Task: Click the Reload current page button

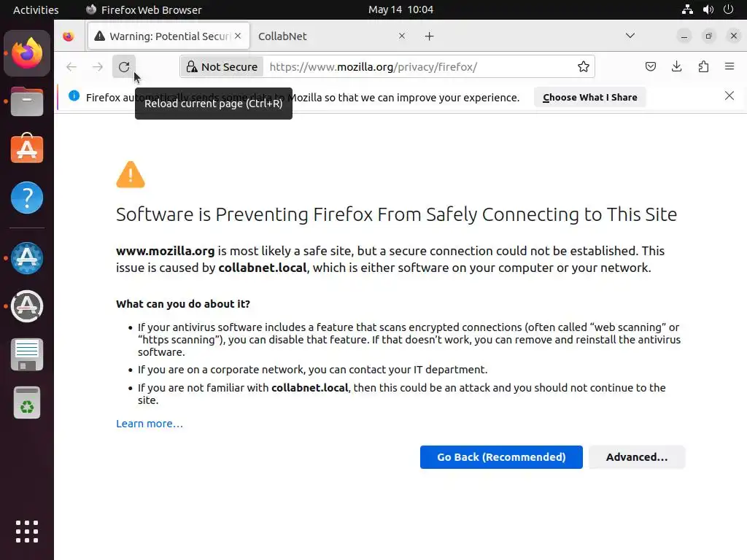Action: pos(124,67)
